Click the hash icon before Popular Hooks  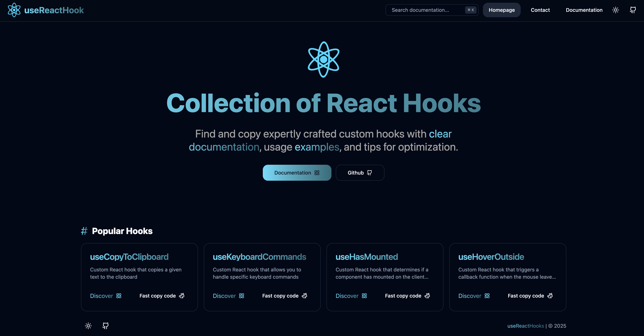tap(84, 231)
